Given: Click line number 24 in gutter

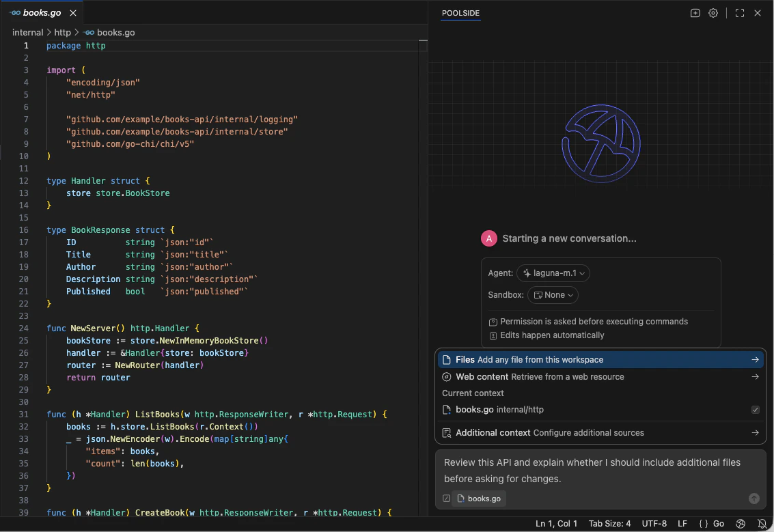Looking at the screenshot, I should tap(23, 328).
